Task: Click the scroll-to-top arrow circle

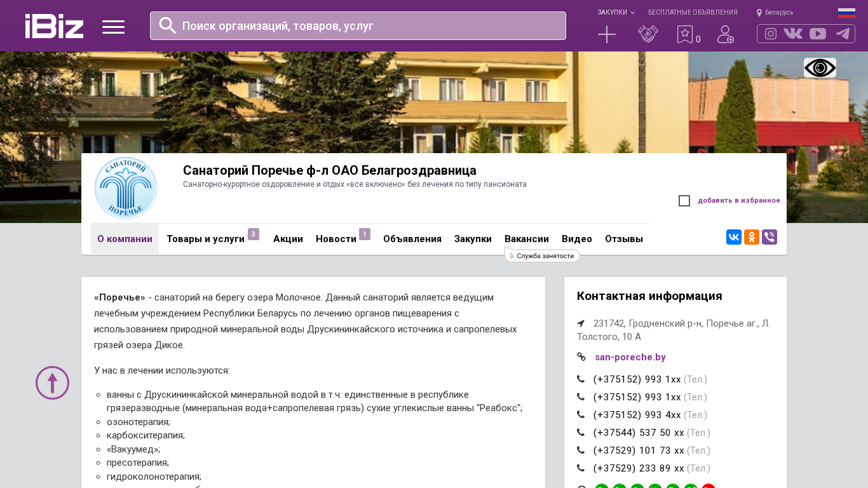Action: tap(52, 383)
